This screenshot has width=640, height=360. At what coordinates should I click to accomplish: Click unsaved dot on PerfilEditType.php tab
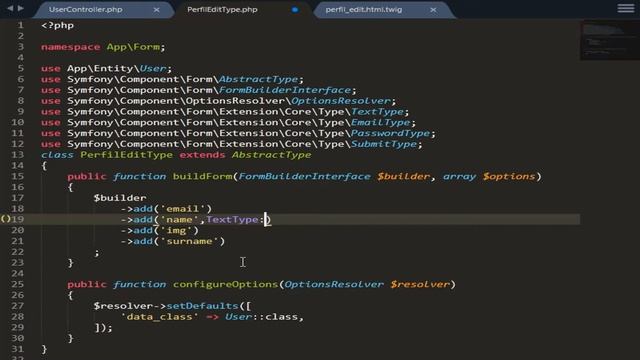pyautogui.click(x=295, y=9)
